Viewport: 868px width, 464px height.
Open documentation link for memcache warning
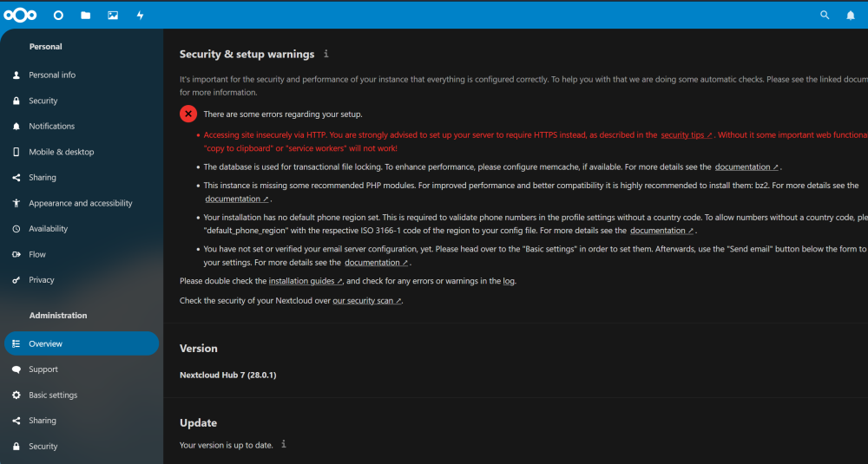746,167
